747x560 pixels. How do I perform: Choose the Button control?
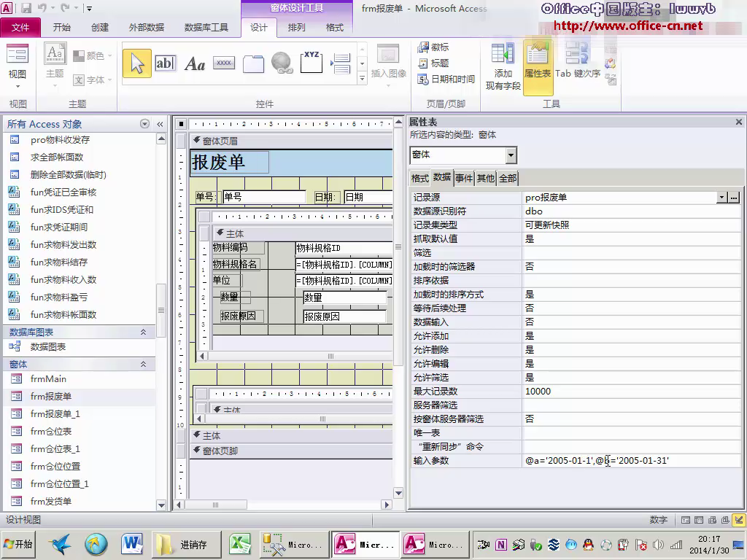point(224,63)
